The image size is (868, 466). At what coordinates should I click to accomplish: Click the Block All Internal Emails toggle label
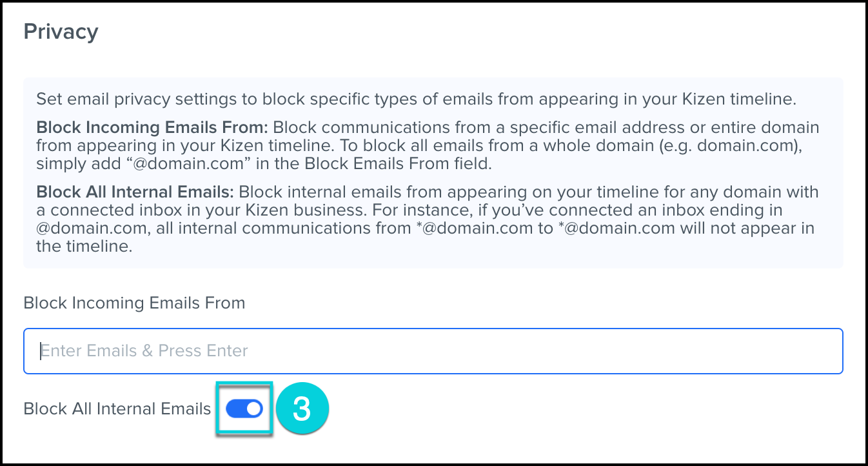click(117, 409)
